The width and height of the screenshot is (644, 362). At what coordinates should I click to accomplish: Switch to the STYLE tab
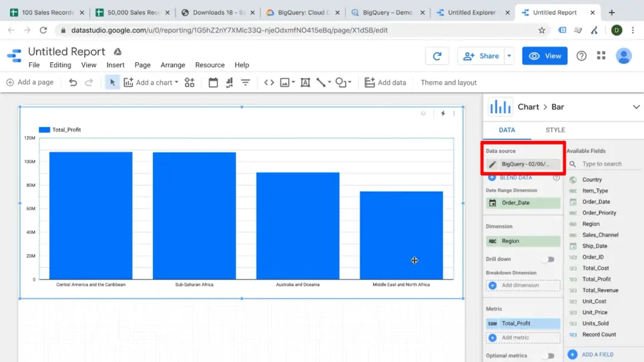(x=555, y=130)
